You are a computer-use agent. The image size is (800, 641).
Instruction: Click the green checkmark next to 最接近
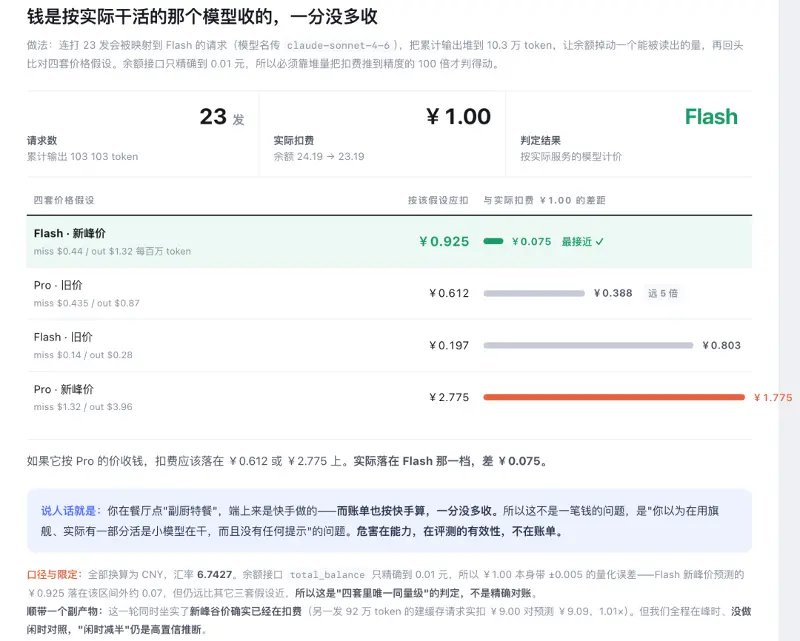pos(599,242)
